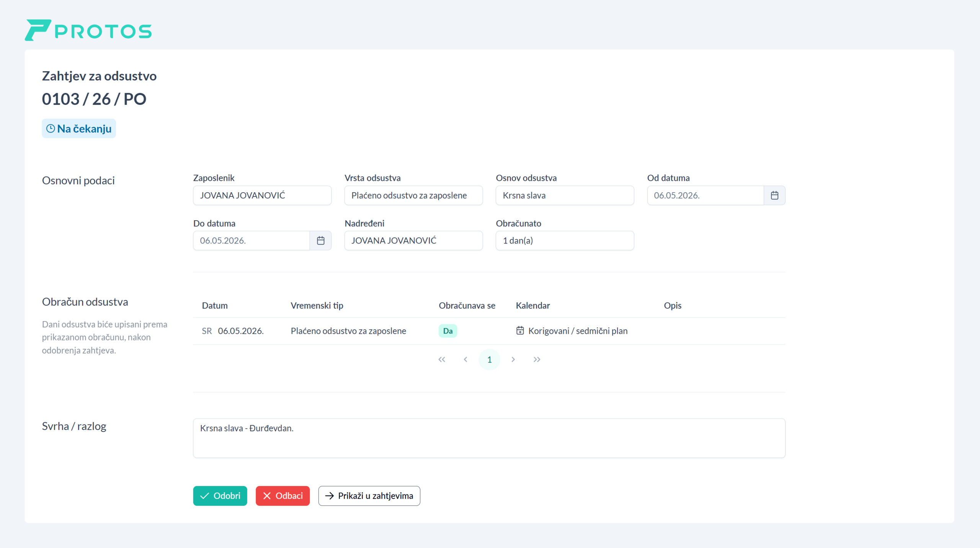Open calendar picker for Od datuma

(x=774, y=195)
